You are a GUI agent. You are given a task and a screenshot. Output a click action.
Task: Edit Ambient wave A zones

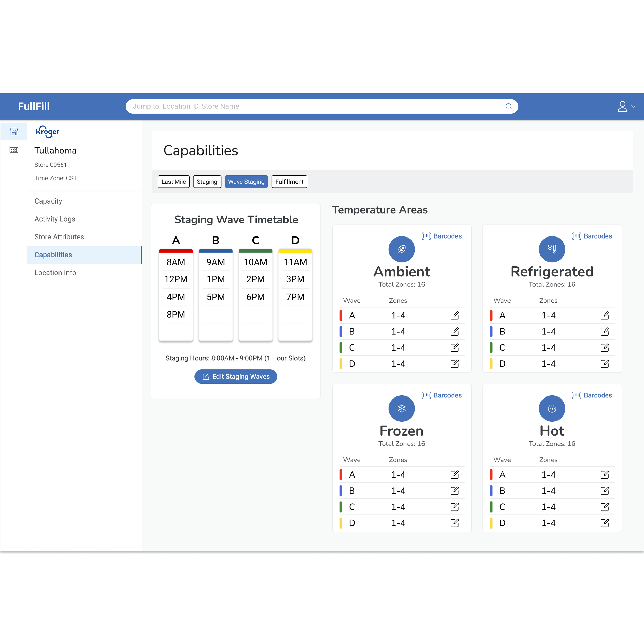pyautogui.click(x=454, y=315)
